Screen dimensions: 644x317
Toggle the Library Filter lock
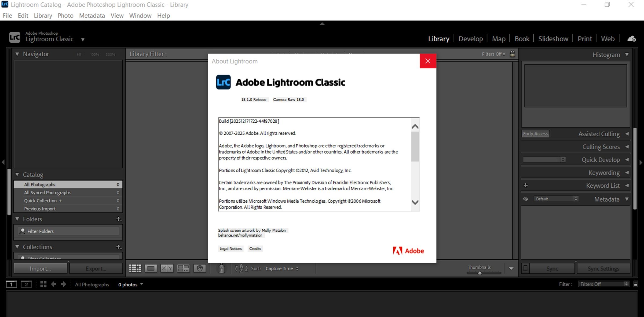513,54
